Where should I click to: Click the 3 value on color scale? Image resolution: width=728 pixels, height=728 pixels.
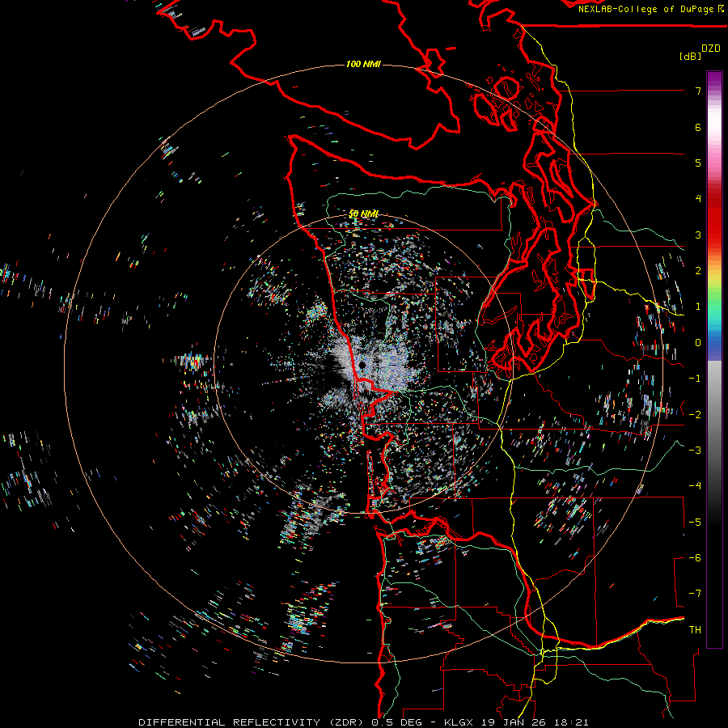click(698, 235)
